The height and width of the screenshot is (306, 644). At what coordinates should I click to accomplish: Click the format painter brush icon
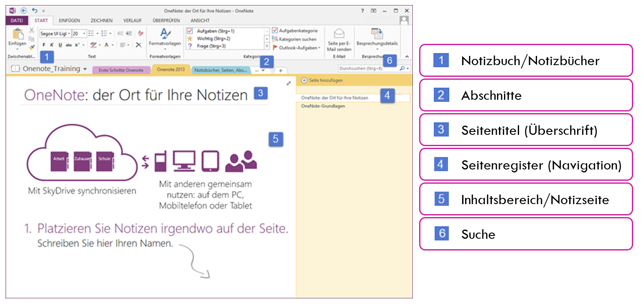[x=31, y=47]
